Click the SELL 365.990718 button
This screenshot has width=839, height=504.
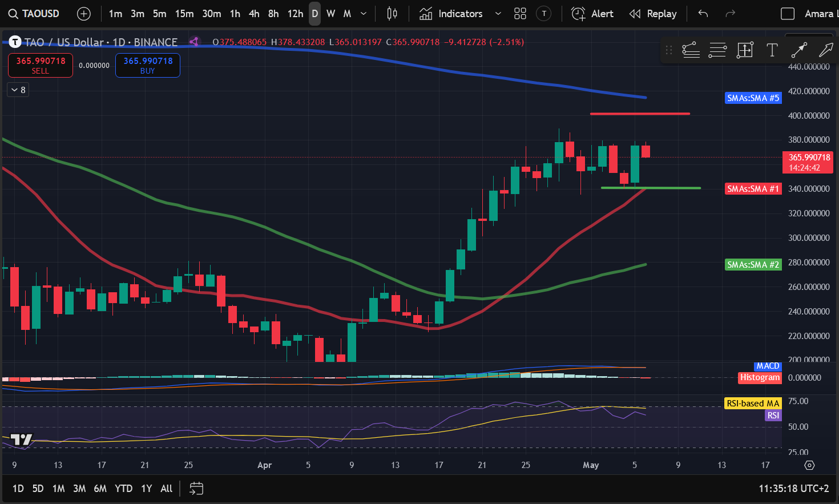pos(41,65)
